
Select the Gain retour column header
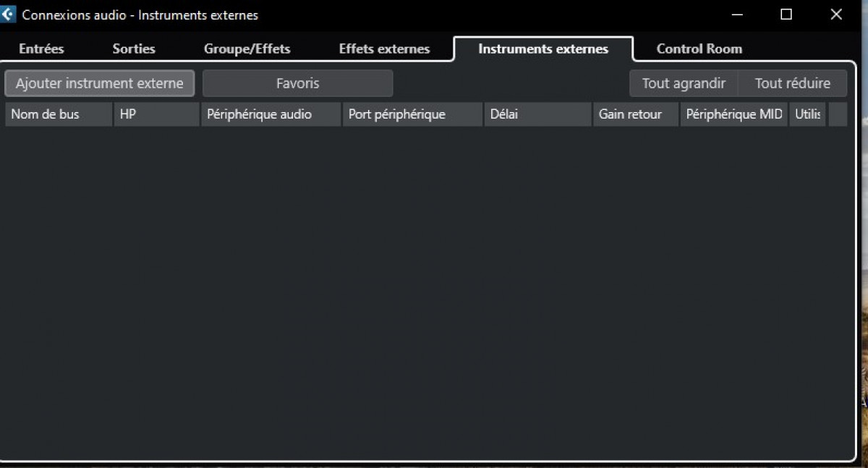[x=636, y=114]
